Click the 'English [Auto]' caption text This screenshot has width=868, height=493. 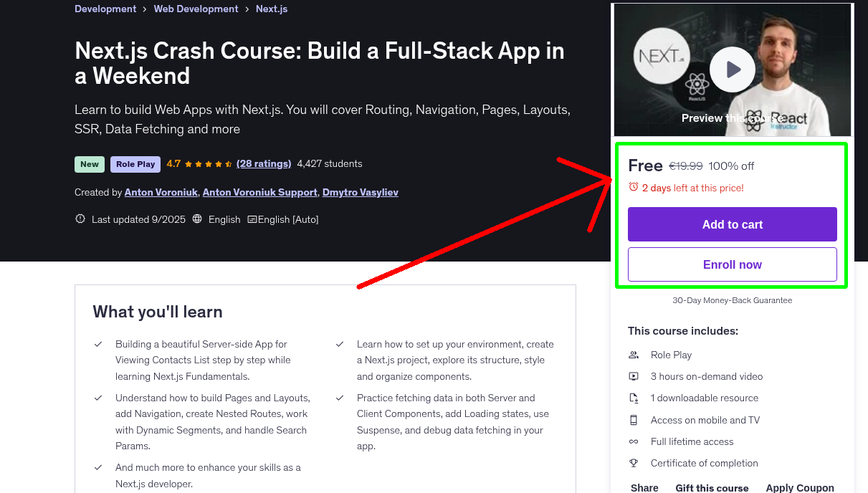click(x=288, y=219)
